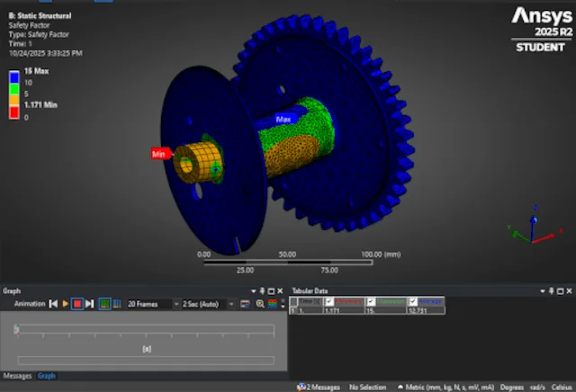
Task: Click the red Min probe label
Action: click(x=160, y=154)
